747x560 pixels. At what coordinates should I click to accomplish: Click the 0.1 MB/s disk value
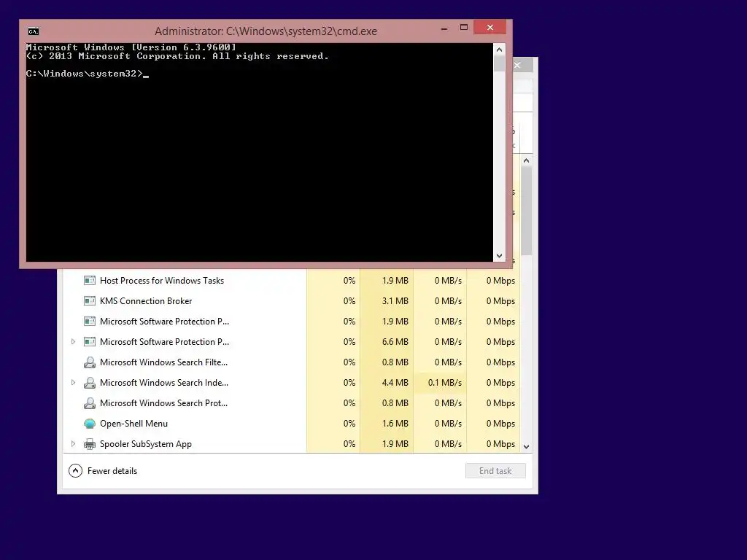point(445,383)
